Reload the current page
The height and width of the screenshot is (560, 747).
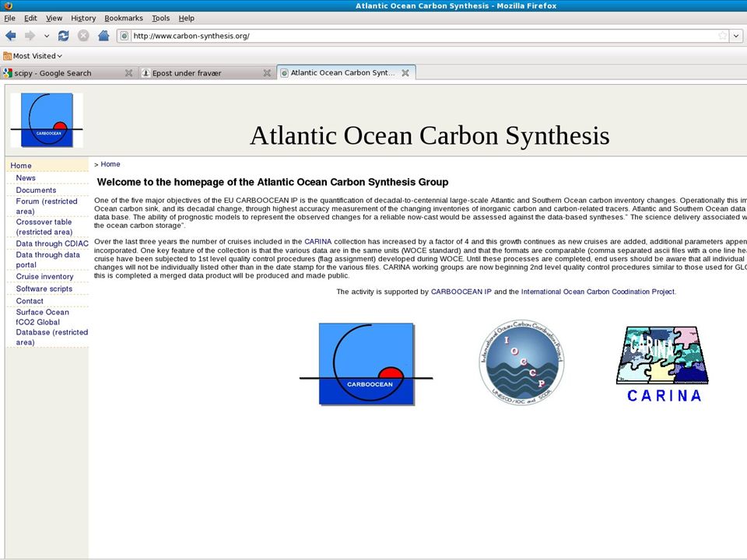tap(63, 36)
